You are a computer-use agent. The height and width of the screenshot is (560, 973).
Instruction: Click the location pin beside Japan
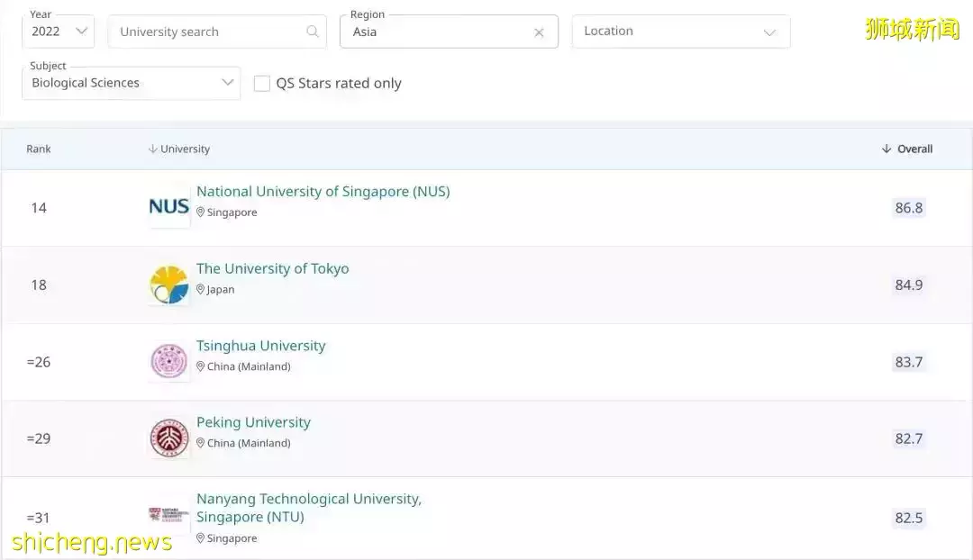coord(201,290)
